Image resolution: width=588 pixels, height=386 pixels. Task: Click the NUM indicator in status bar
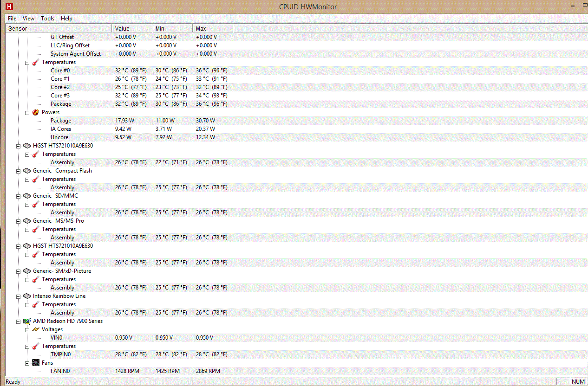(578, 382)
